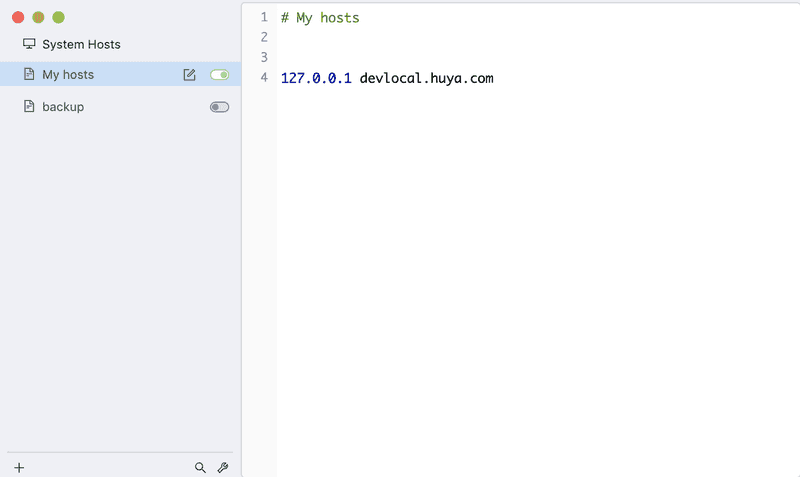Screen dimensions: 800x477
Task: Place cursor on the 127.0.0.1 address
Action: pyautogui.click(x=316, y=78)
